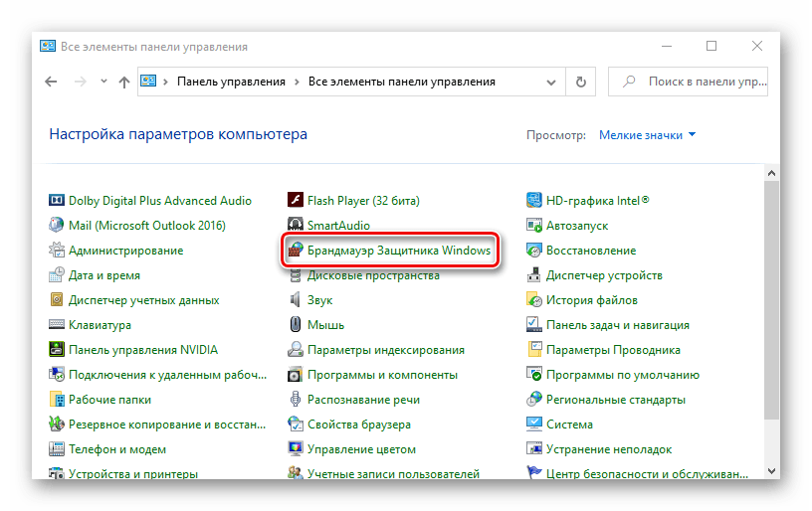Image resolution: width=812 pixels, height=511 pixels.
Task: Go up one level with the Up arrow
Action: tap(123, 82)
